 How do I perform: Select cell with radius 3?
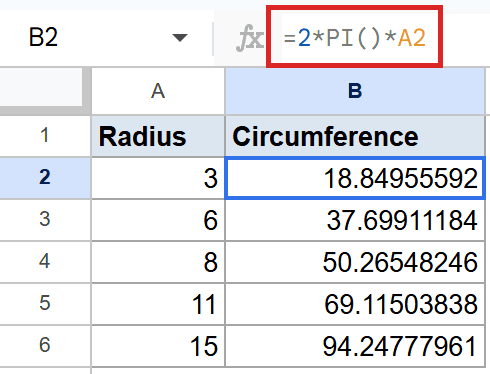(158, 178)
